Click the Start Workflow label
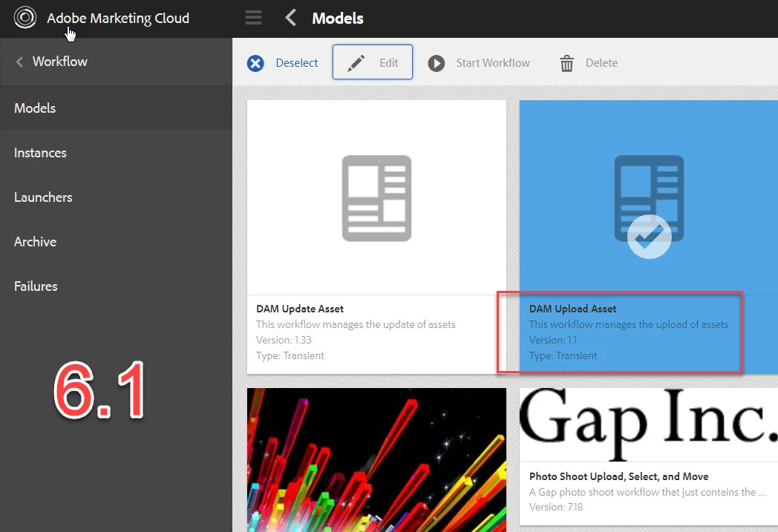 (493, 63)
